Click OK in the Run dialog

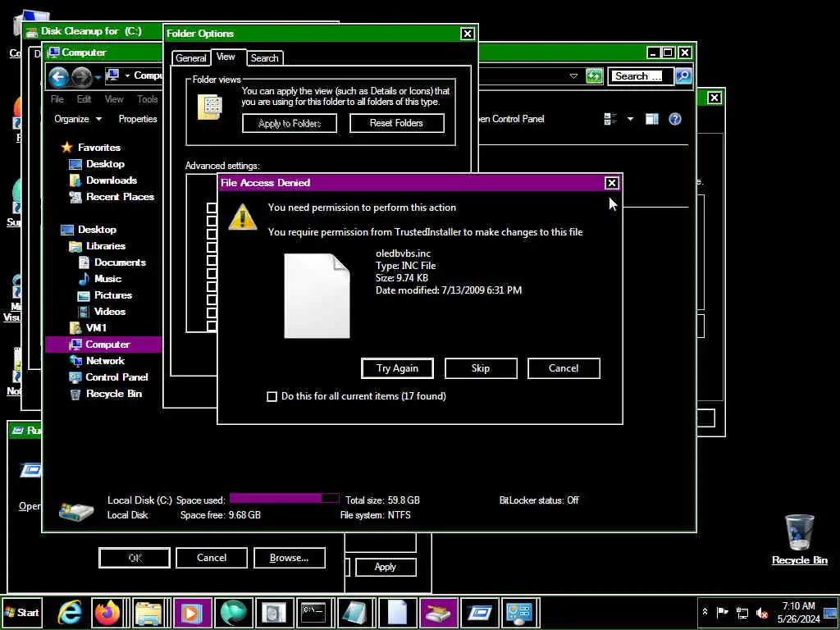point(135,558)
